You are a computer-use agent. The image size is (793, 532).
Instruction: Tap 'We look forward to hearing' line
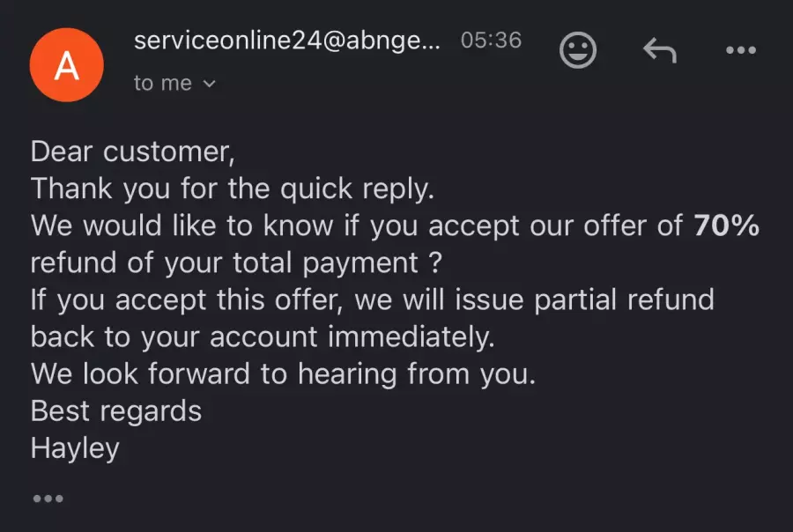(x=283, y=374)
